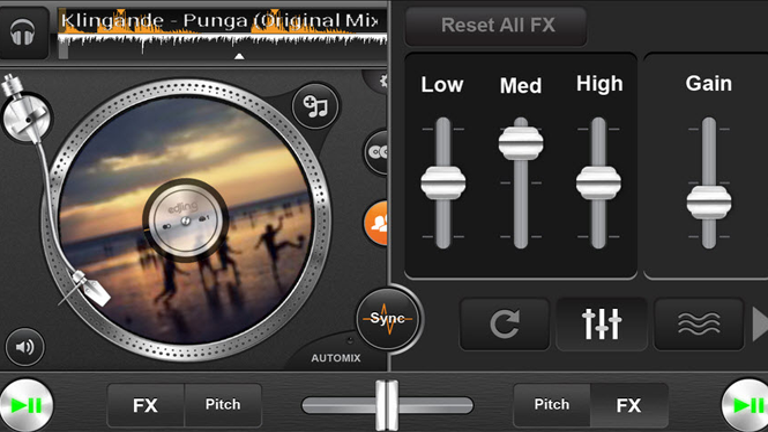Open left deck Pitch tab
This screenshot has width=768, height=432.
pyautogui.click(x=223, y=405)
